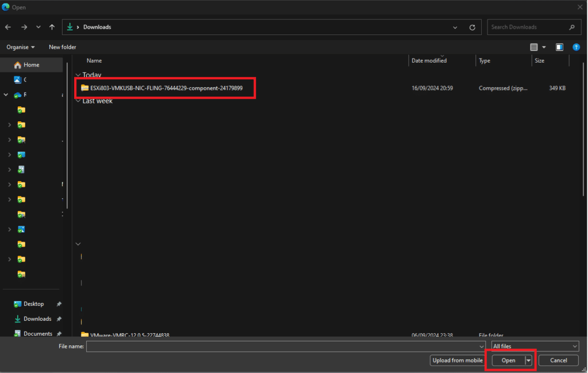Click the file list vertical scrollbar
This screenshot has height=373, width=588.
(x=583, y=129)
